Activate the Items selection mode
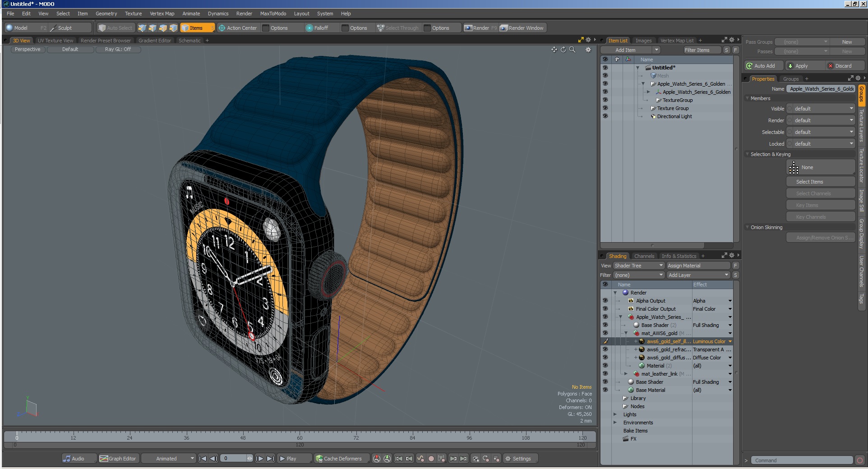868x469 pixels. click(x=197, y=28)
